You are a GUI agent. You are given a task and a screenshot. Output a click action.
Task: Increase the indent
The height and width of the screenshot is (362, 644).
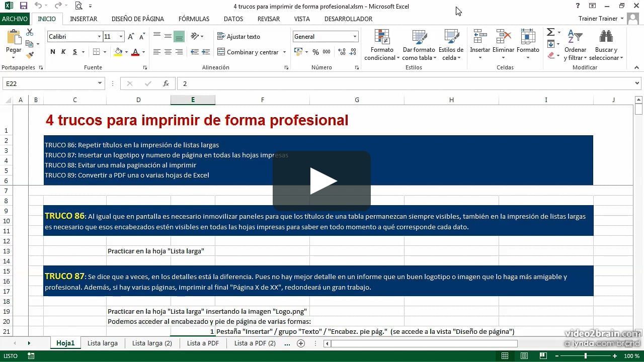click(206, 52)
